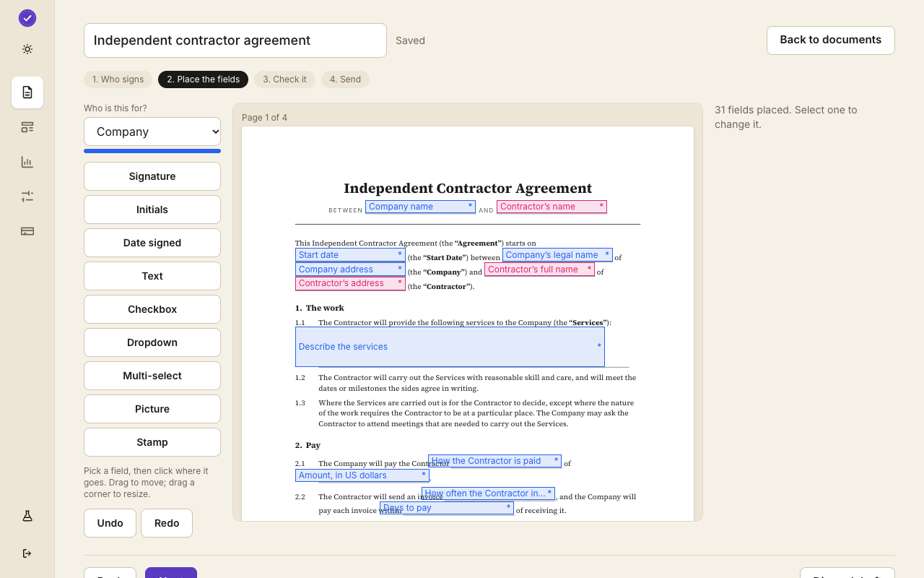
Task: Click the 'Independent Contractor Agreement' document heading
Action: pyautogui.click(x=468, y=189)
